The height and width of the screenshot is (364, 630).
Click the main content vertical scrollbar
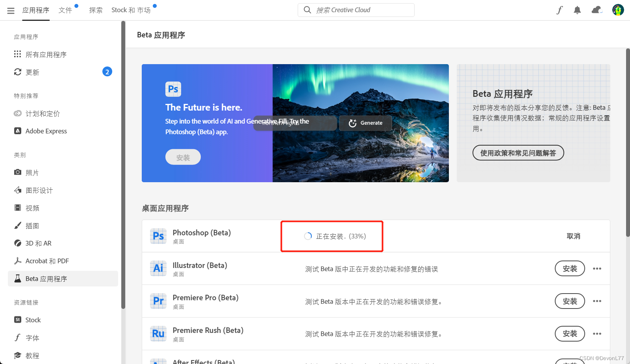point(628,142)
